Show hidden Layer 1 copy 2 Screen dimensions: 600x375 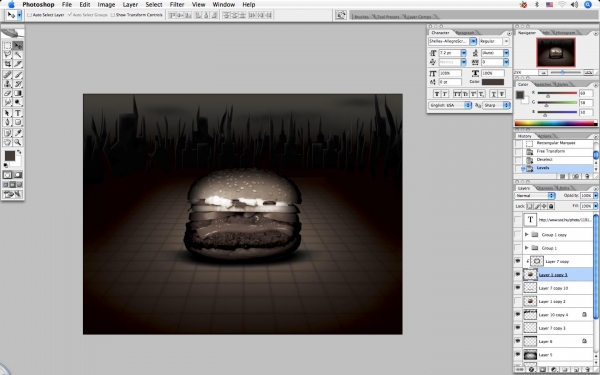point(518,301)
